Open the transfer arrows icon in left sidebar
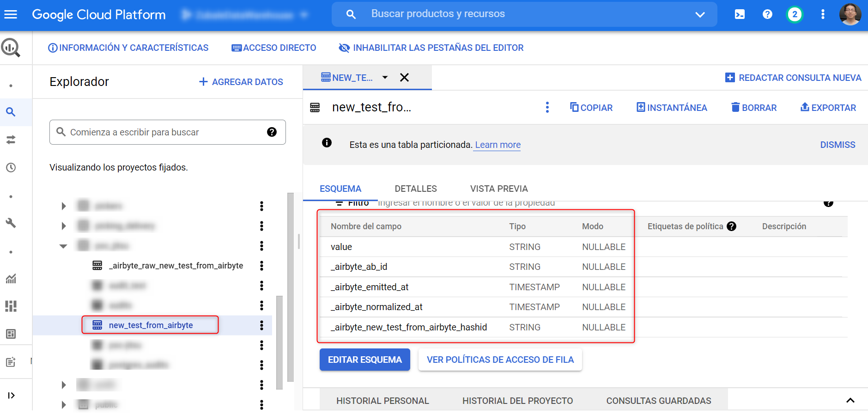Viewport: 868px width, 415px height. point(11,140)
